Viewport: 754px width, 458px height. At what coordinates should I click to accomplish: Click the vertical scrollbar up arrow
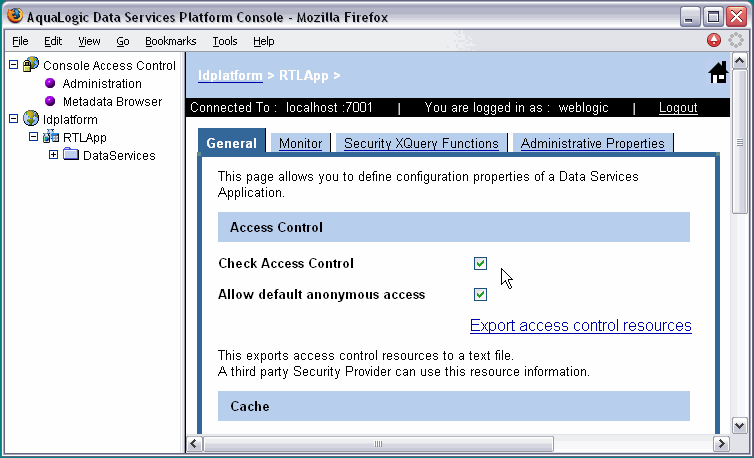739,61
